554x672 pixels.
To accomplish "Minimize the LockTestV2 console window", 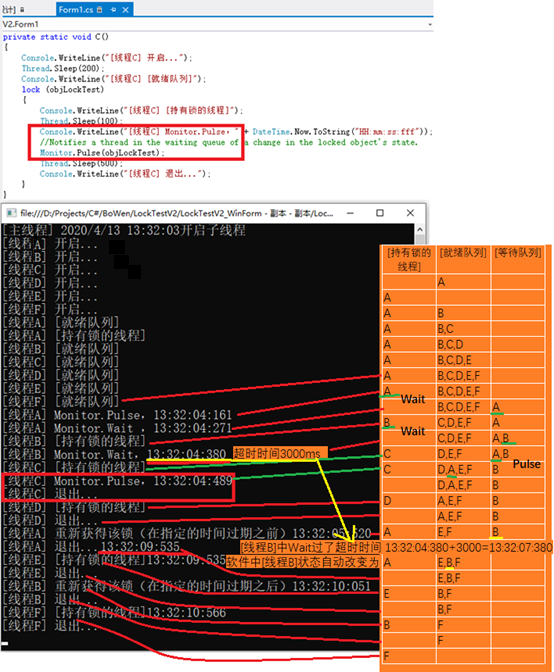I will [350, 213].
